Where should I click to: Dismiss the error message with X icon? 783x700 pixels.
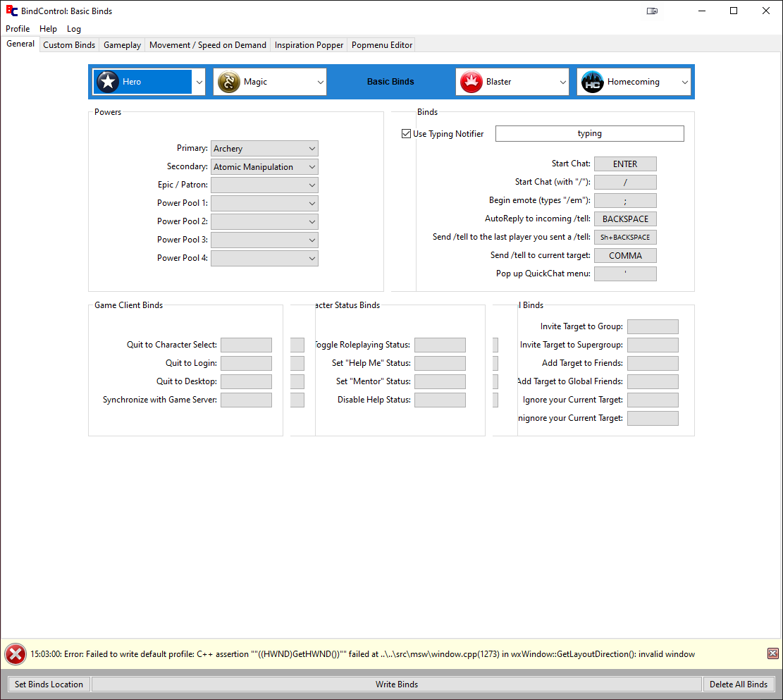pyautogui.click(x=772, y=653)
